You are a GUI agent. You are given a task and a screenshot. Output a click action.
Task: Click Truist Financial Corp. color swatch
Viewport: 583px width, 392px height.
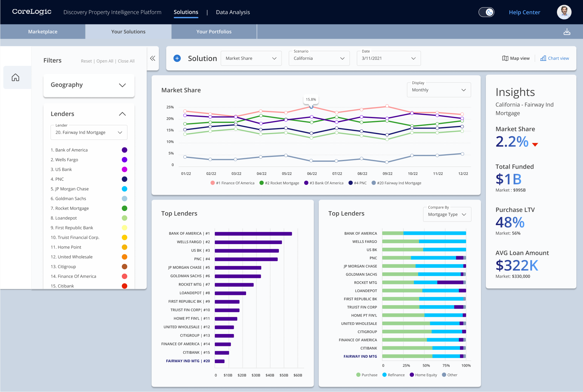click(x=124, y=237)
